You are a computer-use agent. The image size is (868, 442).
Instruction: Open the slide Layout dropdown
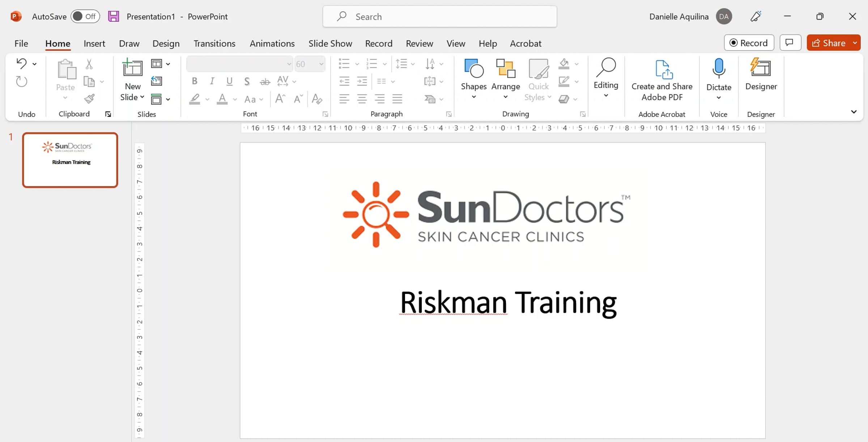(160, 64)
